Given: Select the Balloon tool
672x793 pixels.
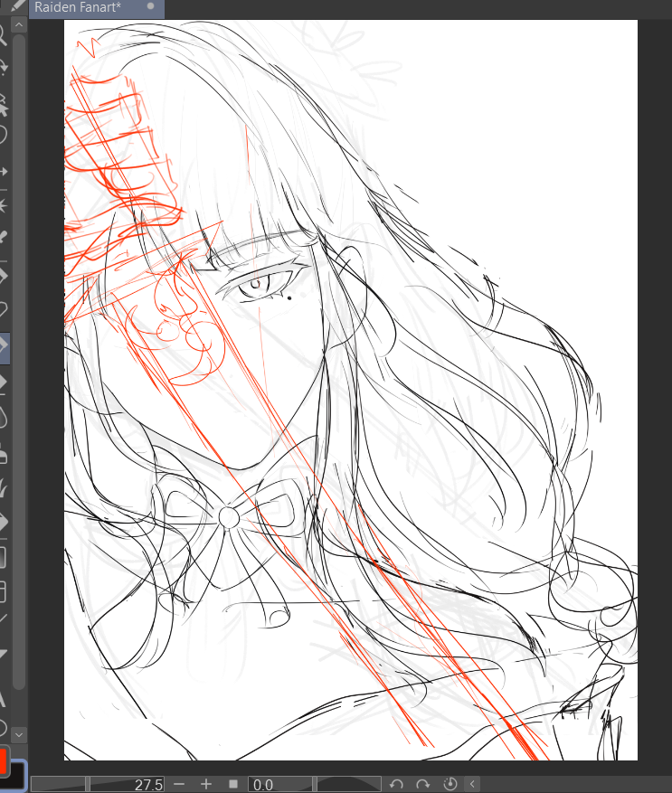Looking at the screenshot, I should pyautogui.click(x=3, y=728).
